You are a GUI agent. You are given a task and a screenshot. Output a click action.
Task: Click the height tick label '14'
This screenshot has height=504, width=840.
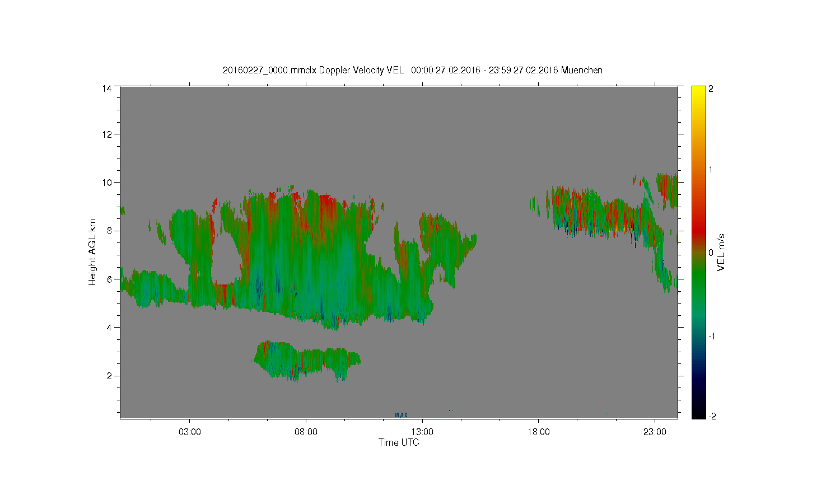pos(107,88)
